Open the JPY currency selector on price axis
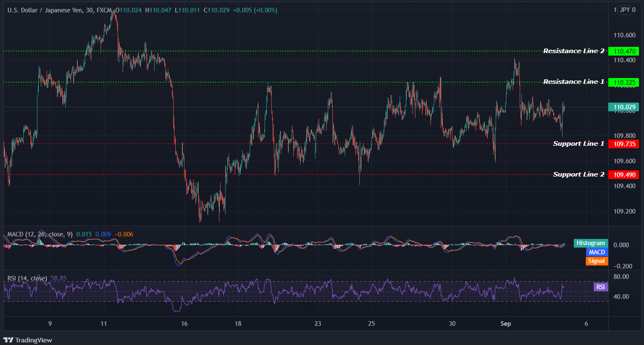The image size is (644, 345). pyautogui.click(x=625, y=10)
